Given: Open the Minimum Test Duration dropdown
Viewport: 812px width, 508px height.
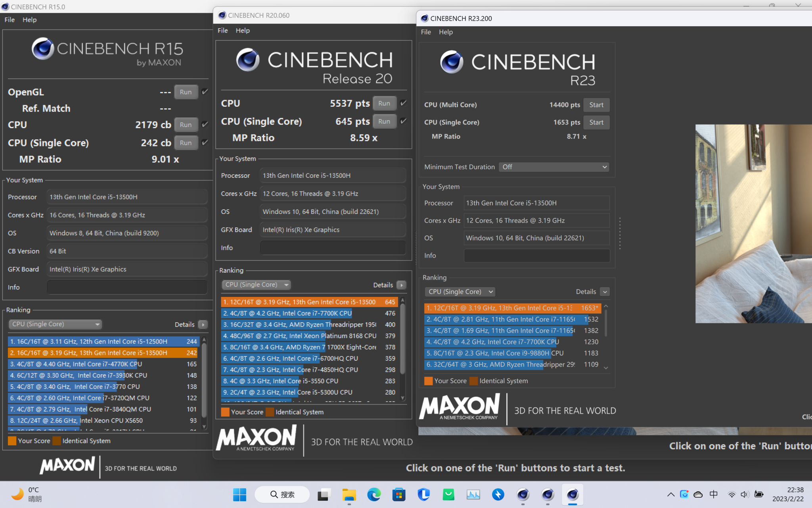Looking at the screenshot, I should click(x=553, y=167).
